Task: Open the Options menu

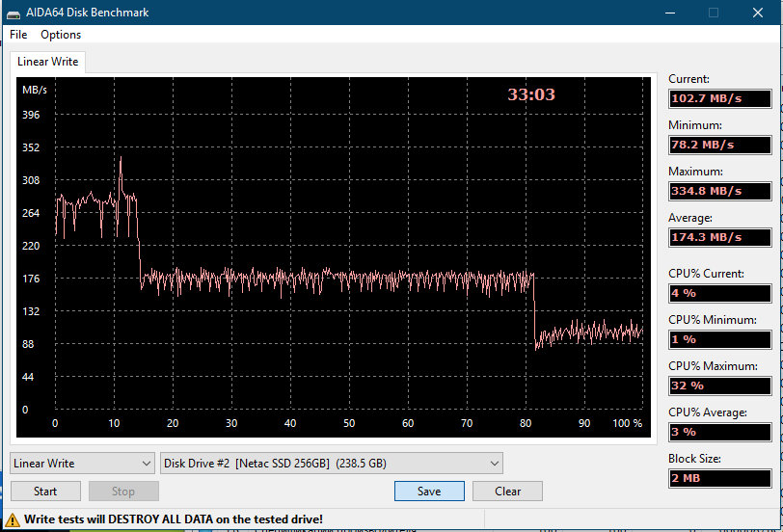Action: coord(61,35)
